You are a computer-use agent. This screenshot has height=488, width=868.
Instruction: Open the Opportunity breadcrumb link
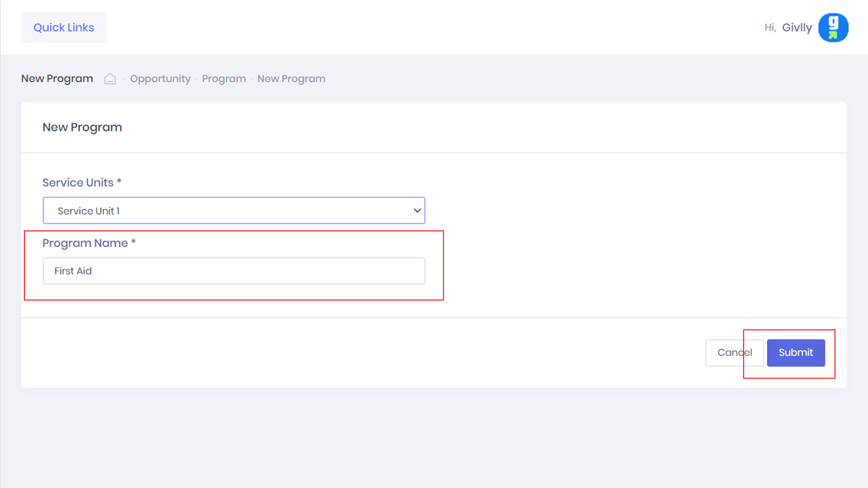pos(160,79)
